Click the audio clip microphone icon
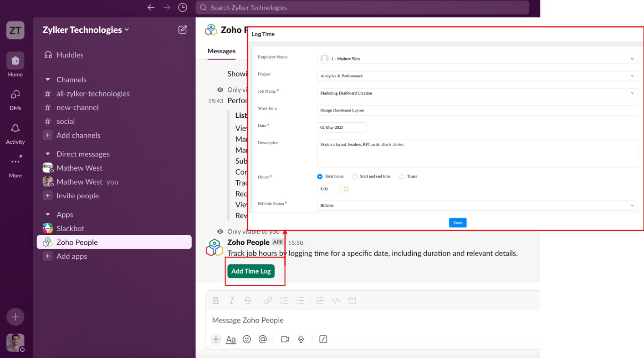The height and width of the screenshot is (358, 644). click(x=301, y=339)
